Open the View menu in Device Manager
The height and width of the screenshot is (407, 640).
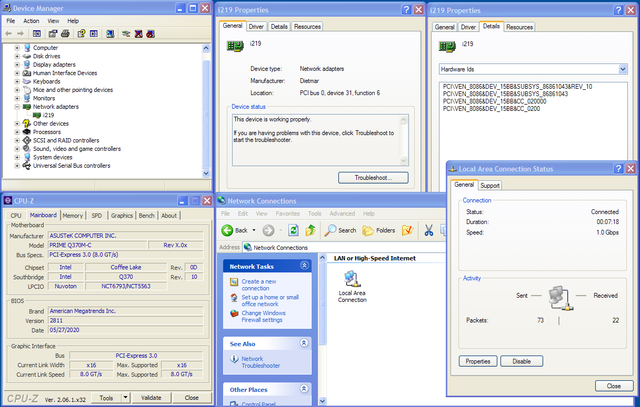click(x=53, y=21)
